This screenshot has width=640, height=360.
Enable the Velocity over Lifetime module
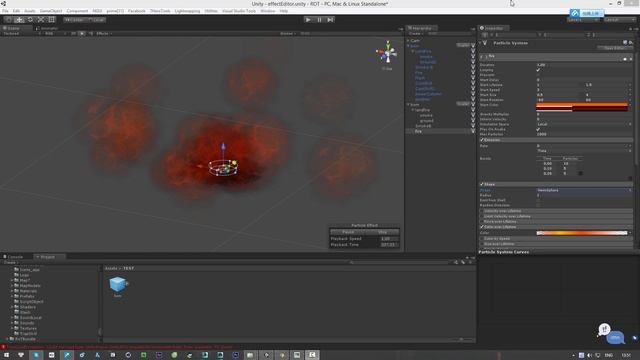pyautogui.click(x=482, y=211)
